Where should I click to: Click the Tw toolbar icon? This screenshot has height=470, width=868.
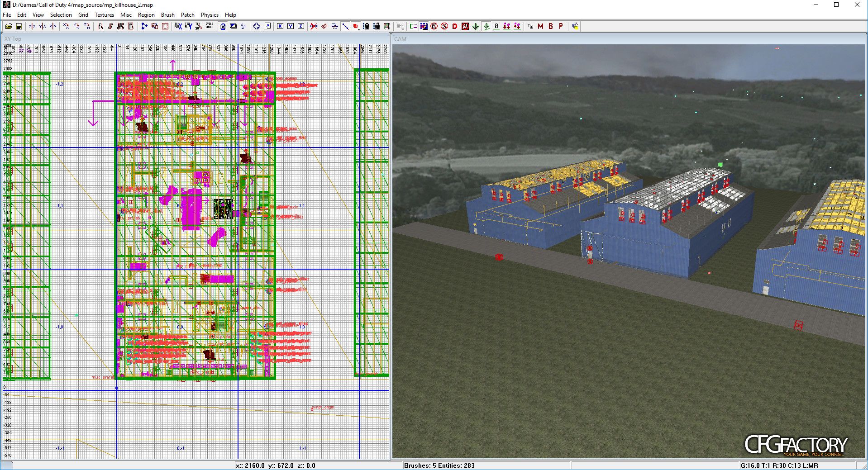[530, 26]
